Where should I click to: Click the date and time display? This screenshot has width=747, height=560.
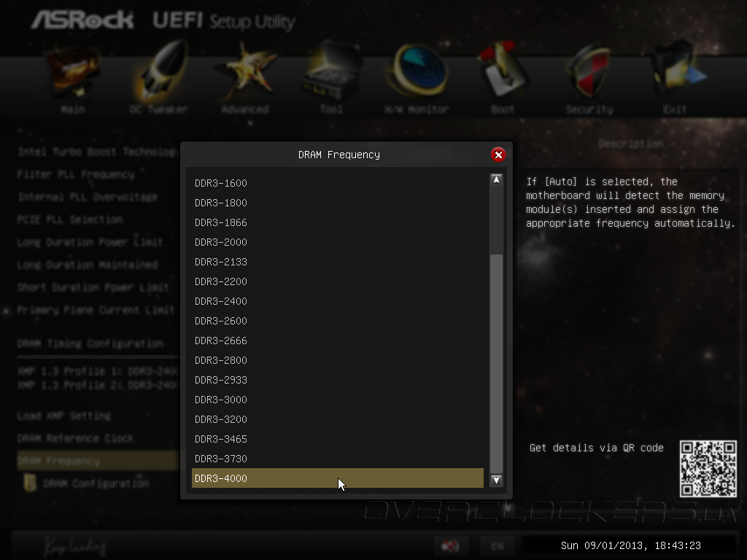(x=631, y=545)
